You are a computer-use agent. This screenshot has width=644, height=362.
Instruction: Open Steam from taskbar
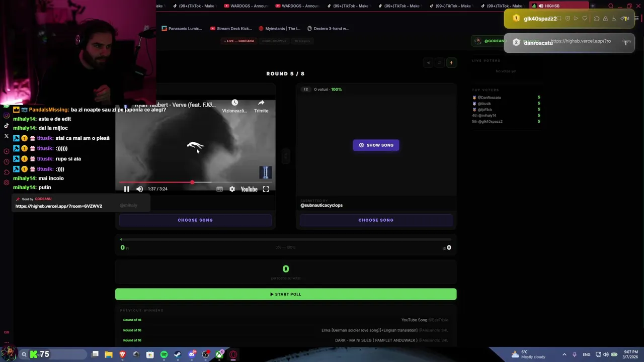(x=178, y=354)
